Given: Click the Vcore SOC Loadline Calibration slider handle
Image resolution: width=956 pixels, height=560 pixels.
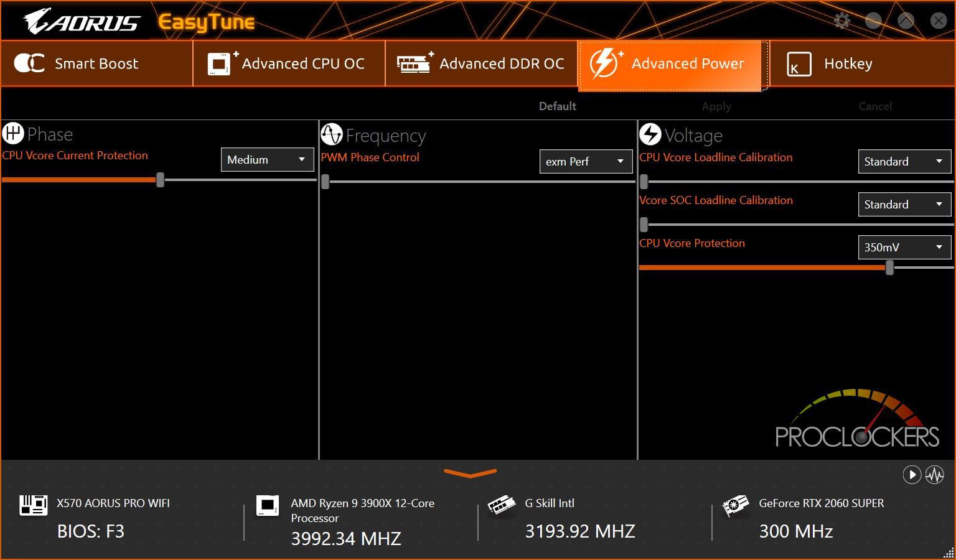Looking at the screenshot, I should tap(644, 225).
